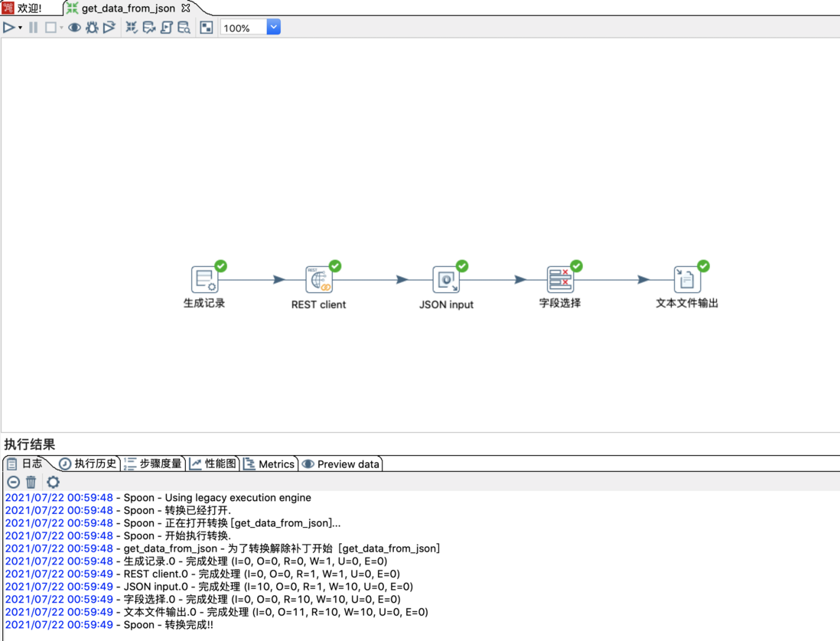Select the REST client step icon

(x=319, y=279)
